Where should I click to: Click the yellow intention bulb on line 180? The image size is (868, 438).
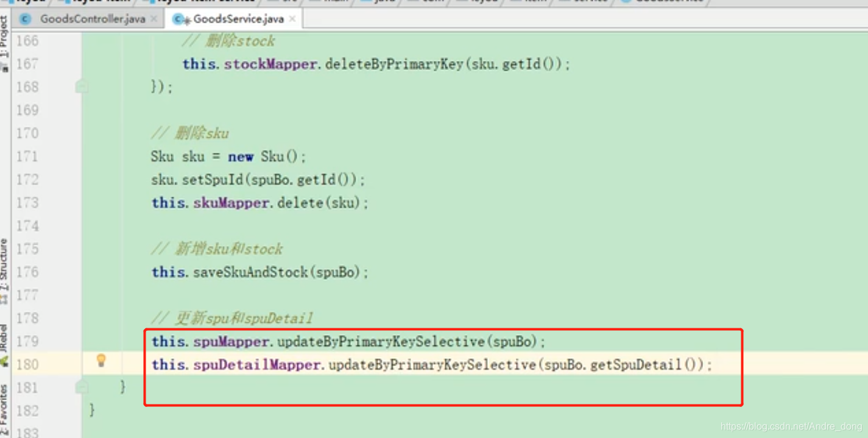(101, 361)
